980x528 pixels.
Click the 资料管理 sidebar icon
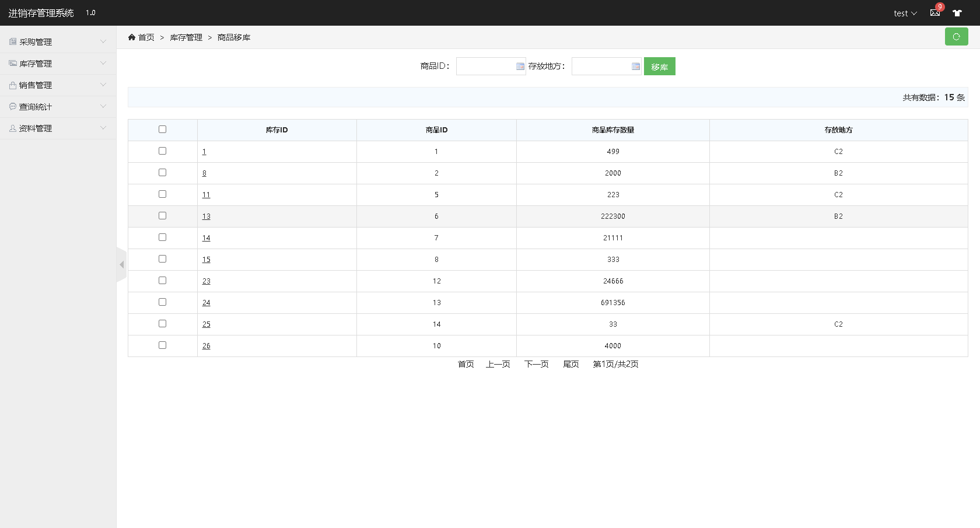12,128
